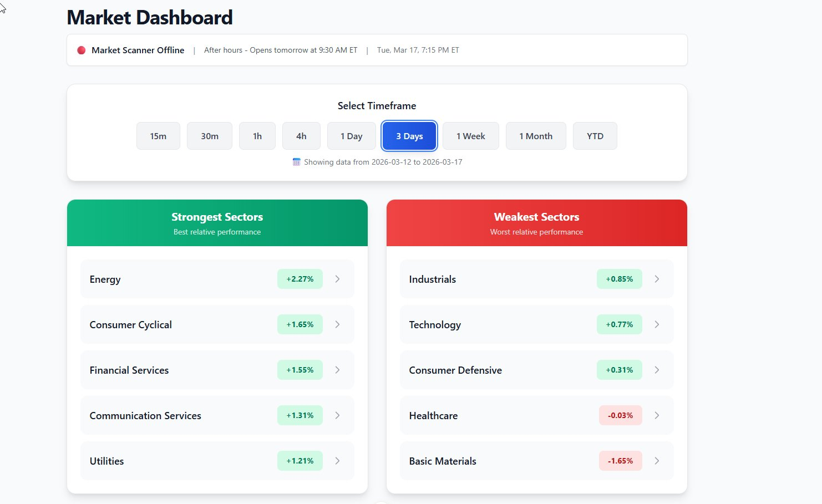
Task: Choose the 1h timeframe button
Action: [257, 136]
